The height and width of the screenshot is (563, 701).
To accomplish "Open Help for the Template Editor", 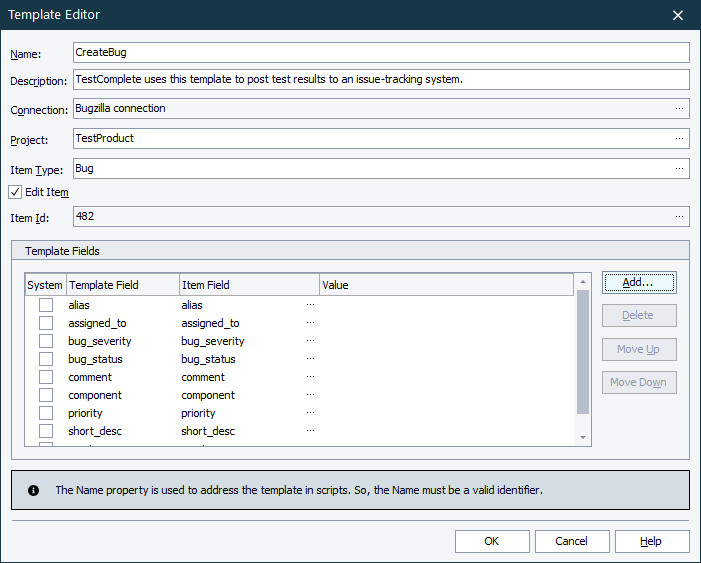I will point(652,541).
